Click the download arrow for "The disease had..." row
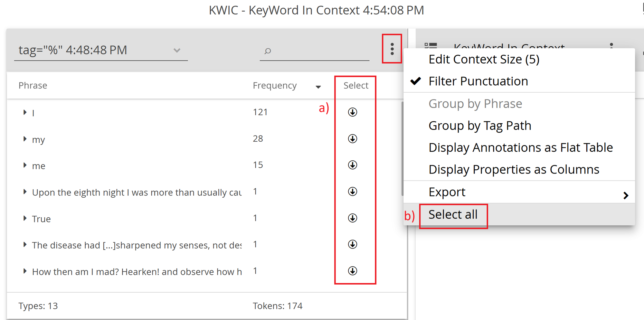 coord(353,244)
